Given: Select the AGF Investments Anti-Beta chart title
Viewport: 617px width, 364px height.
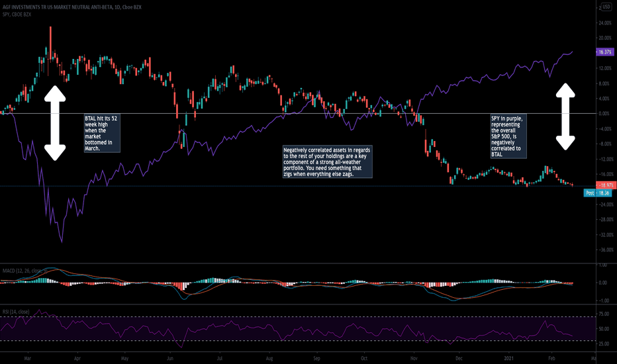Looking at the screenshot, I should (x=72, y=7).
